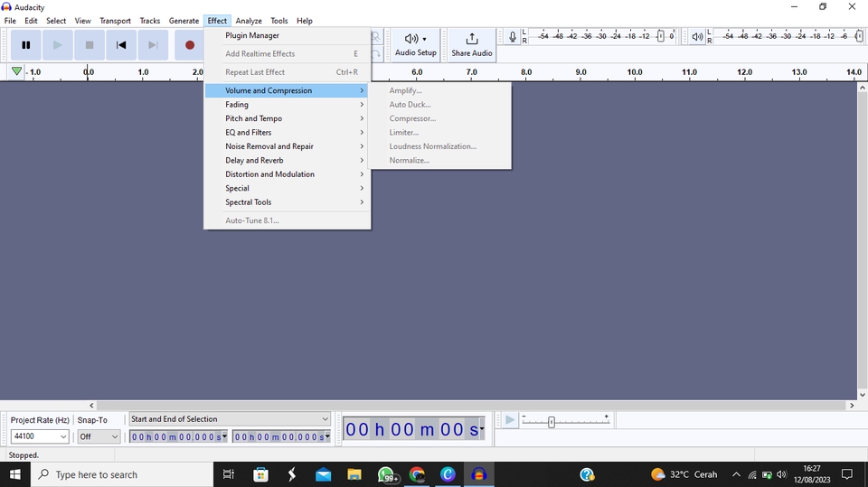Screen dimensions: 868x487
Task: Choose Normalize... in the submenu
Action: [x=440, y=161]
